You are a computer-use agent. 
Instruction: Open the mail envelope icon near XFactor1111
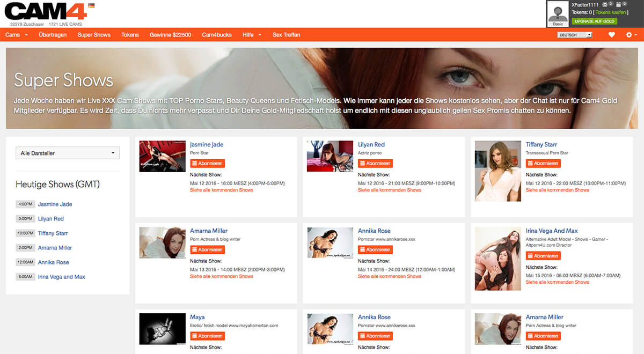[x=604, y=4]
